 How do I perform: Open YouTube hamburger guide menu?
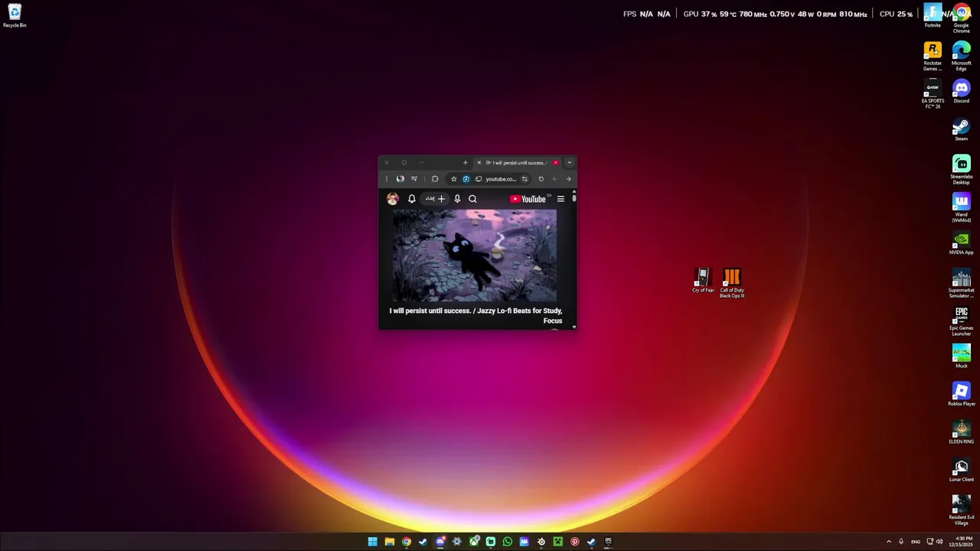(x=560, y=199)
